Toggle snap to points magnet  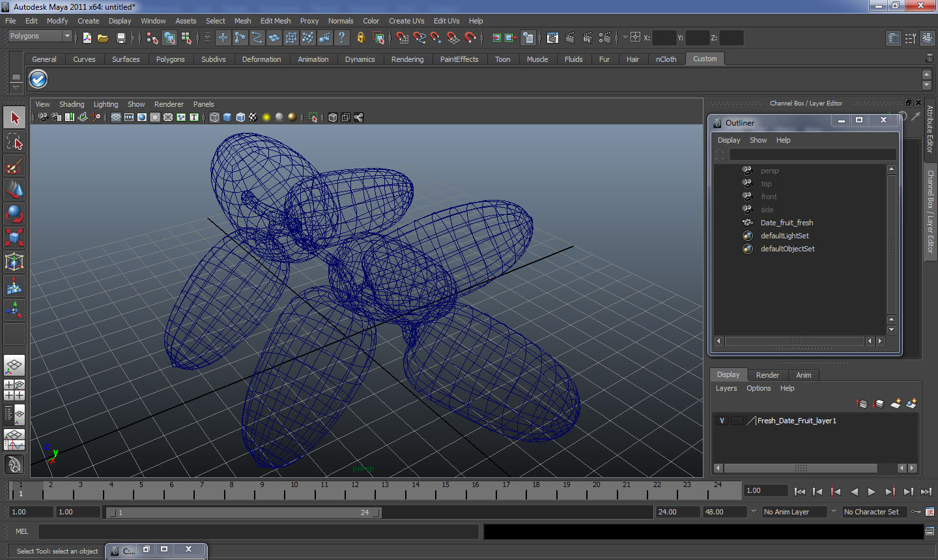point(436,38)
